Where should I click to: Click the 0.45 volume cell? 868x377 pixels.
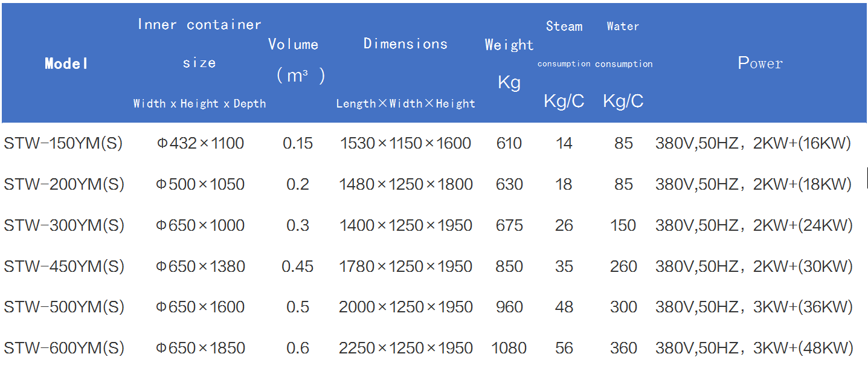click(298, 266)
